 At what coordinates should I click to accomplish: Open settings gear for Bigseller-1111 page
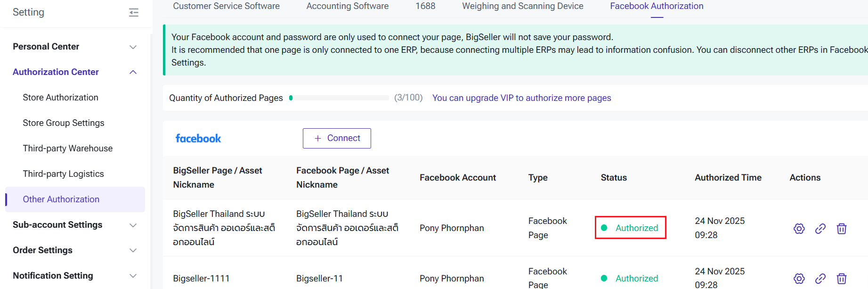pos(799,279)
